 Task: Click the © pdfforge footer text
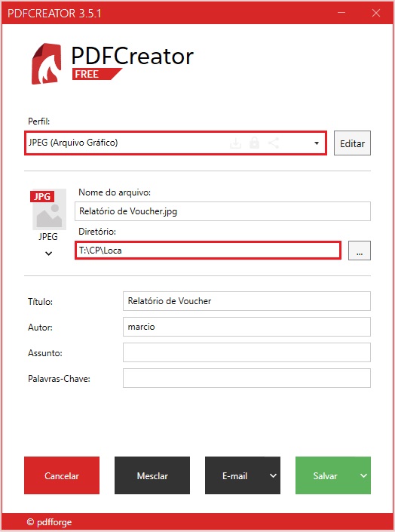pos(49,522)
